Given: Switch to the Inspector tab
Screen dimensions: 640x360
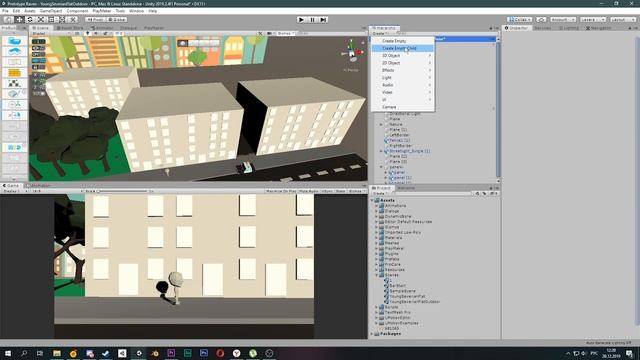Looking at the screenshot, I should coord(516,28).
